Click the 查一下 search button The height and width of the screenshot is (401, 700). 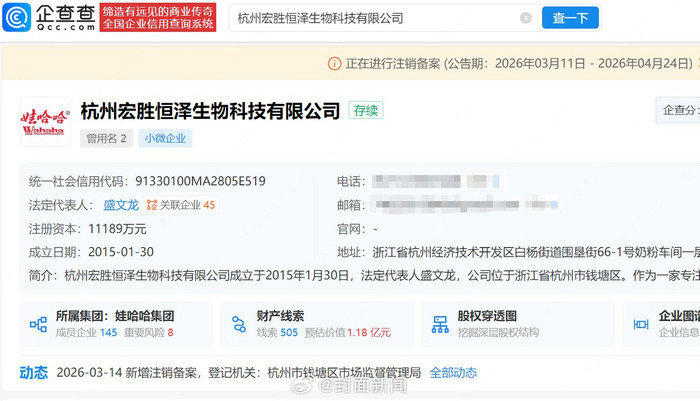(x=570, y=18)
